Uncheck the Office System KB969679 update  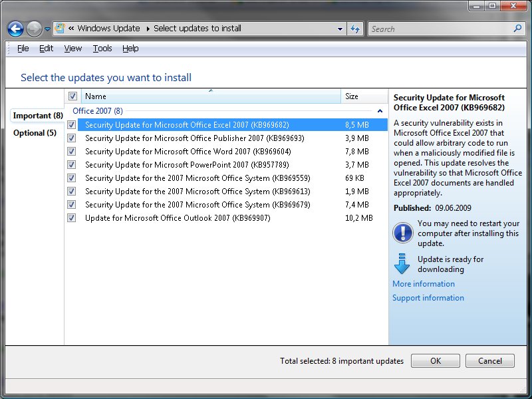click(x=71, y=205)
